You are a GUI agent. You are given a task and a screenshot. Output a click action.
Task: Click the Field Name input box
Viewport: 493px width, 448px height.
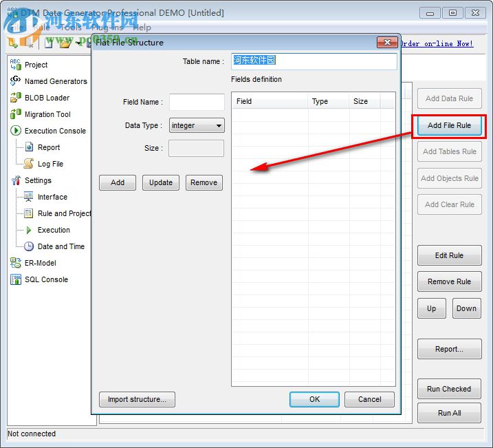pos(197,102)
